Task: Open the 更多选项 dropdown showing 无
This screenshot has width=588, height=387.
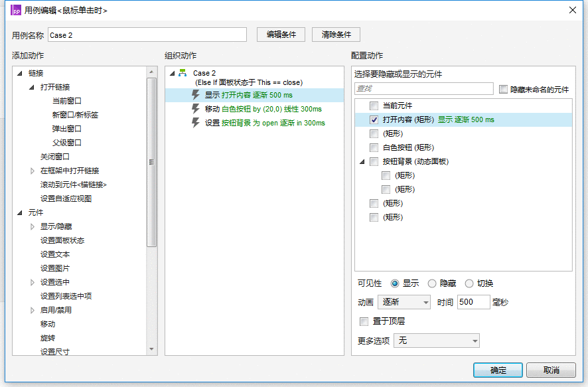Action: coord(436,340)
